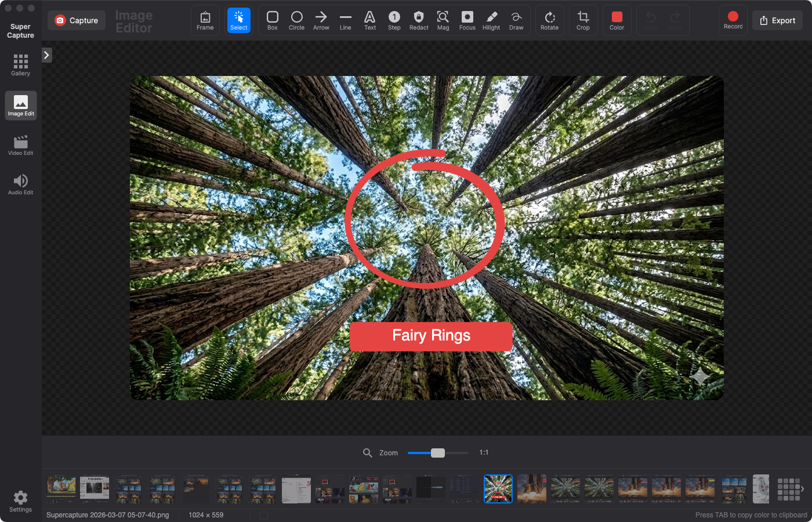This screenshot has height=522, width=812.
Task: Start a new Capture
Action: tap(76, 20)
